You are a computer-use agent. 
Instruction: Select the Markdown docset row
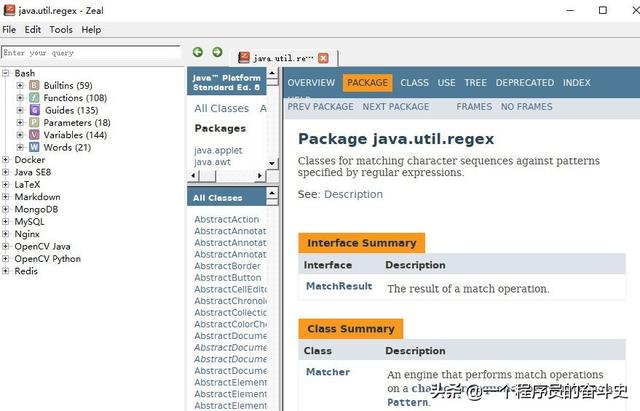(37, 197)
